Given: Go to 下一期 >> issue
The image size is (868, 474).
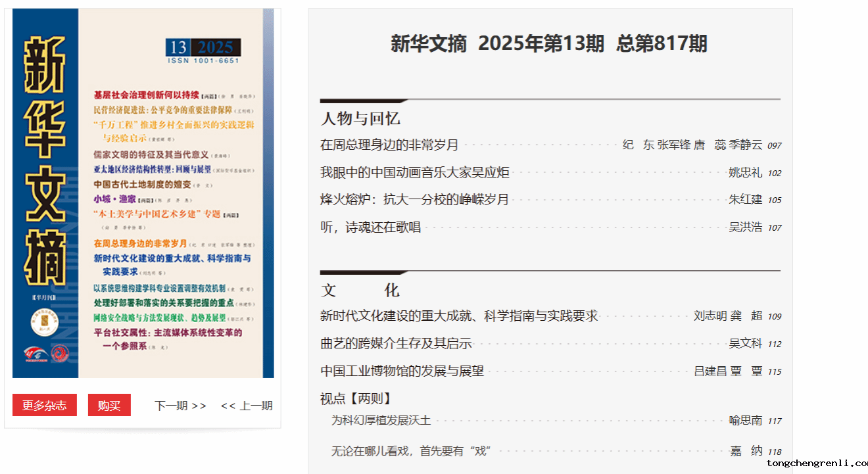Looking at the screenshot, I should 180,406.
